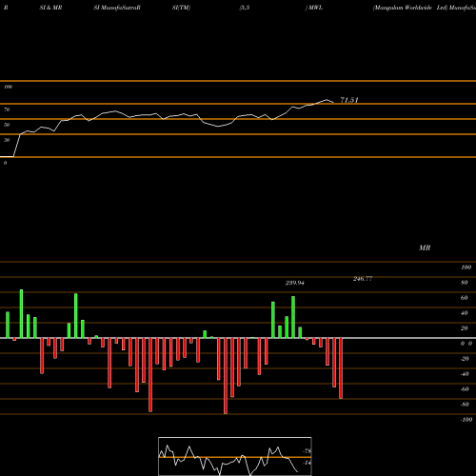Click the 0 label on the RSI axis
The image size is (476, 476).
coord(5,163)
